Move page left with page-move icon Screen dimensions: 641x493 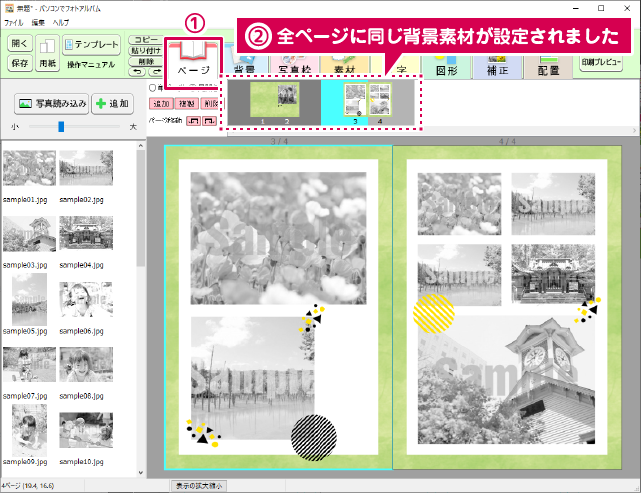tap(193, 121)
